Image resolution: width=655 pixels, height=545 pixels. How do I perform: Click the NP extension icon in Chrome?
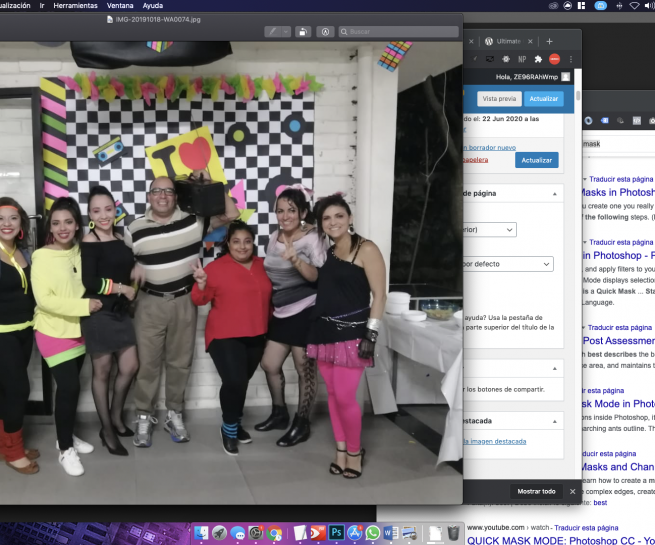pos(522,59)
